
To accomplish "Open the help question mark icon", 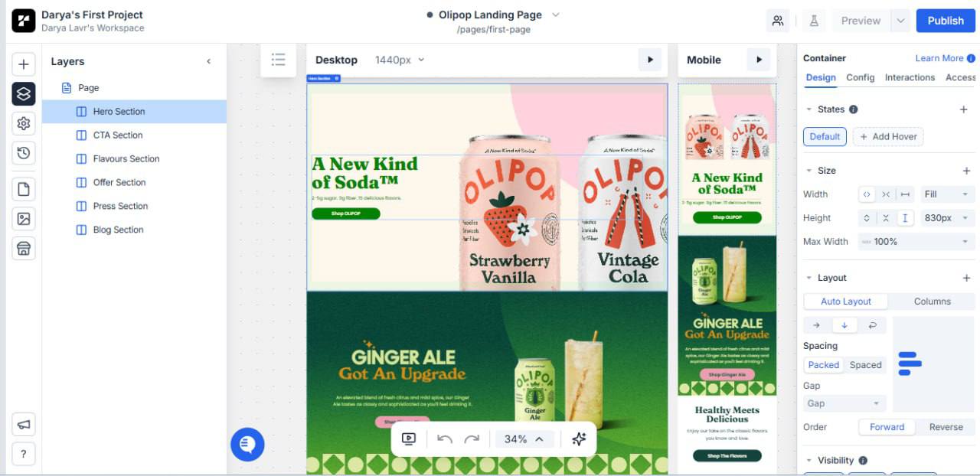I will [24, 454].
